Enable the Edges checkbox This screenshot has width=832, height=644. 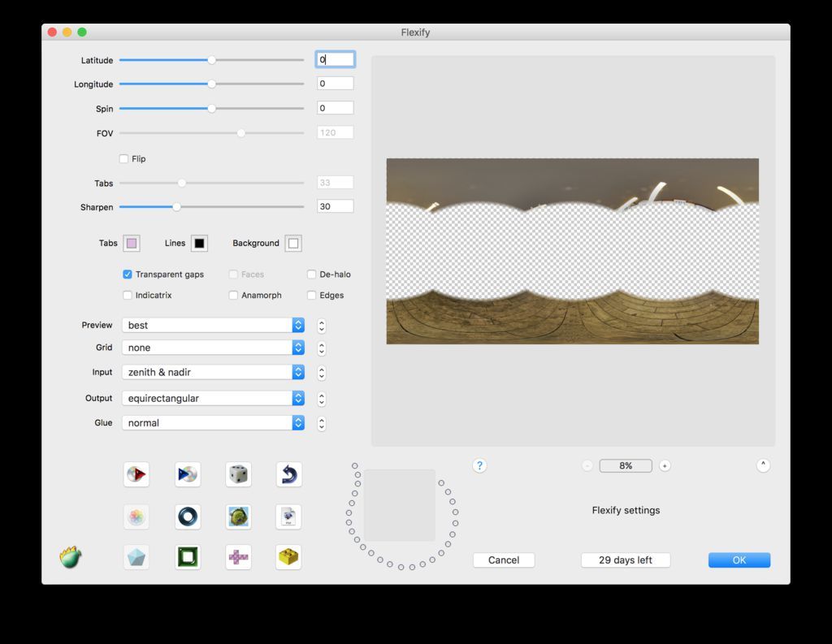311,295
